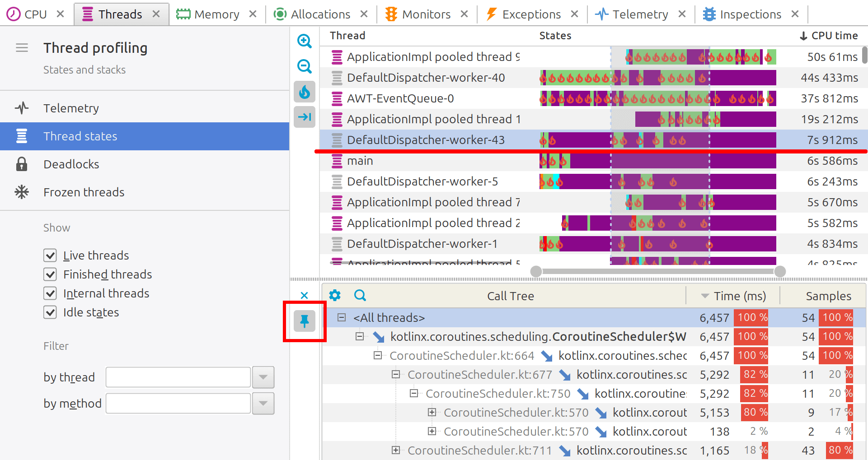This screenshot has height=460, width=868.
Task: Click the Monitors tab icon
Action: coord(391,14)
